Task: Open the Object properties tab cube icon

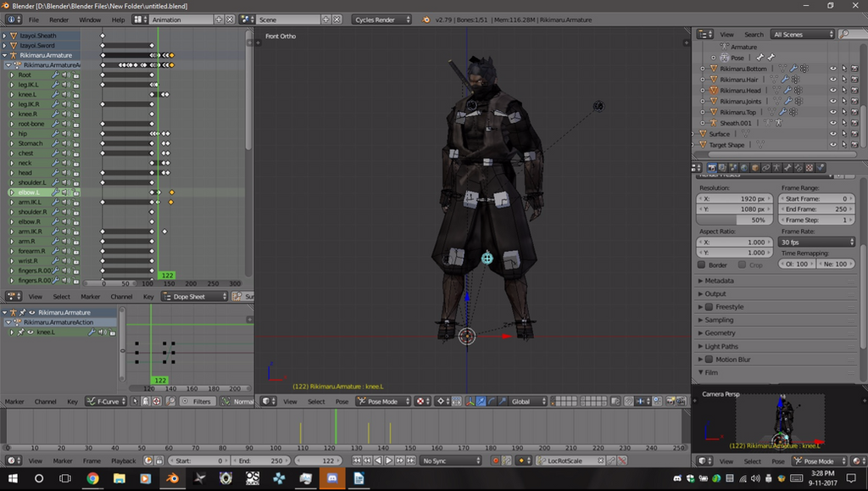Action: click(755, 168)
